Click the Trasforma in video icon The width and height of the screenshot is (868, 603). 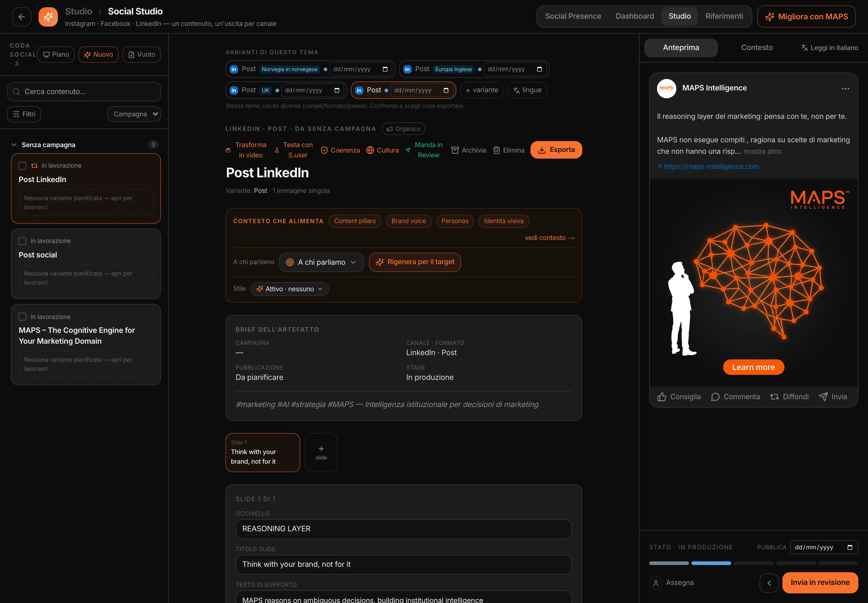point(228,150)
